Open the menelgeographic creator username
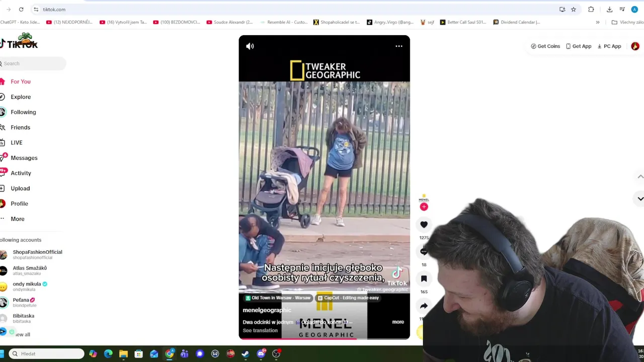 [267, 310]
